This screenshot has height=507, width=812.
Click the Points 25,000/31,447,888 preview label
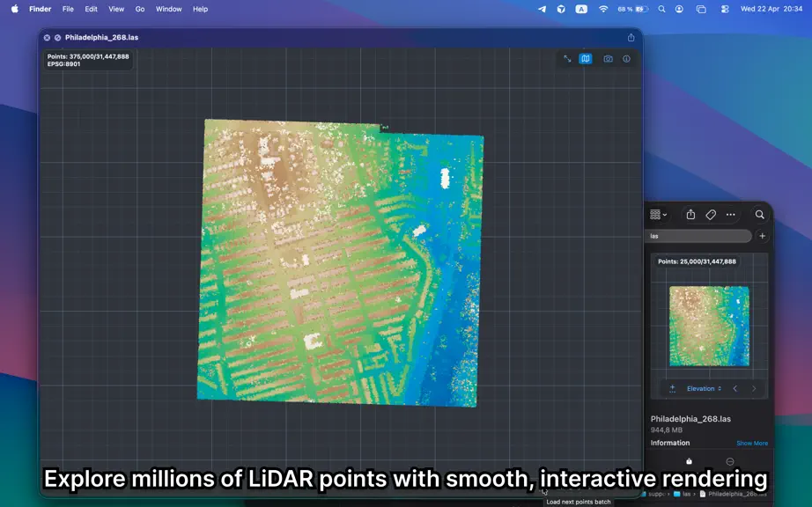[697, 261]
